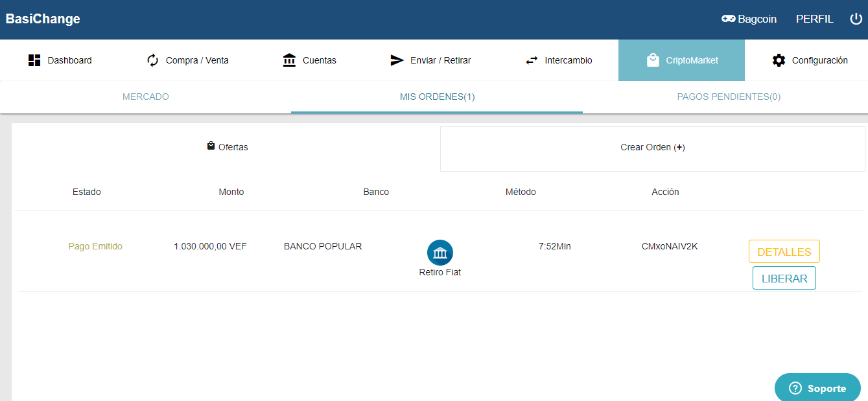
Task: Click the Bagcoin gamepad icon
Action: 728,19
